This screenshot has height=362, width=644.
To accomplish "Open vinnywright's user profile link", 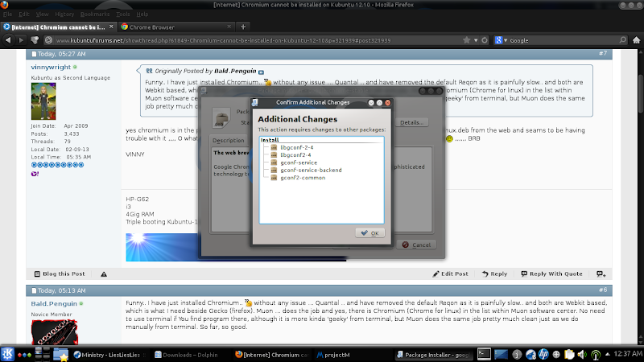I will pos(51,67).
